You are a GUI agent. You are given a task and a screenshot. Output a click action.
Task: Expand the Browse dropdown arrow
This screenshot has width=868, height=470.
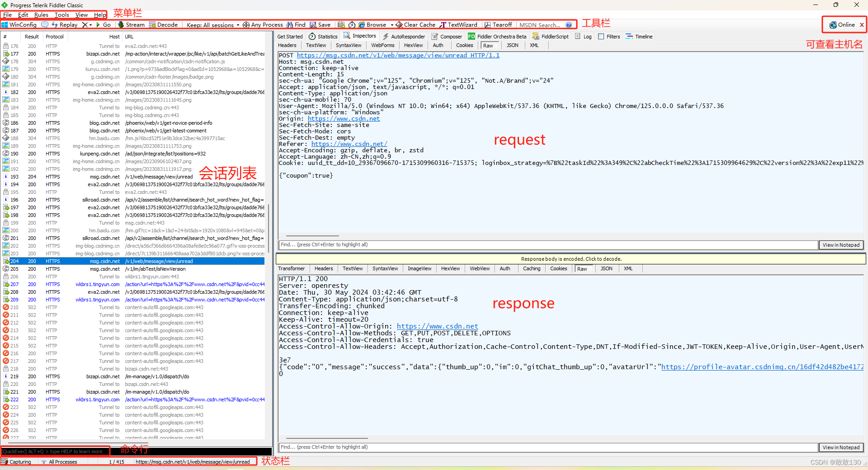[392, 25]
